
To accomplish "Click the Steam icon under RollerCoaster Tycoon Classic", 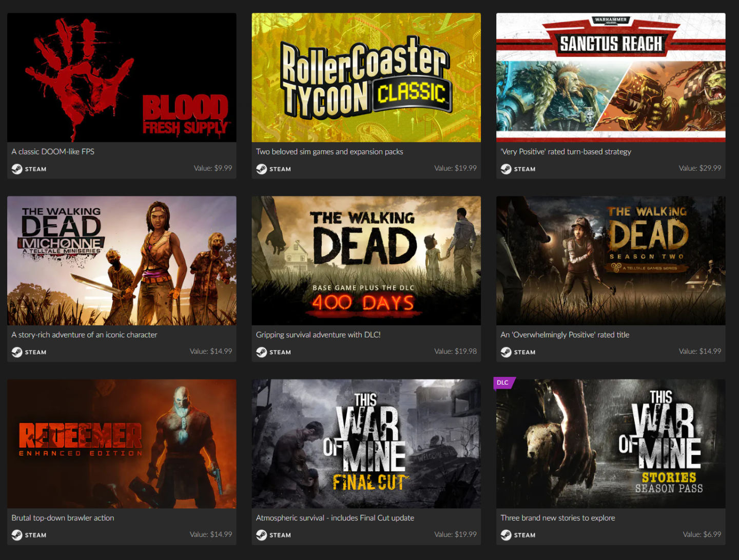I will tap(262, 169).
